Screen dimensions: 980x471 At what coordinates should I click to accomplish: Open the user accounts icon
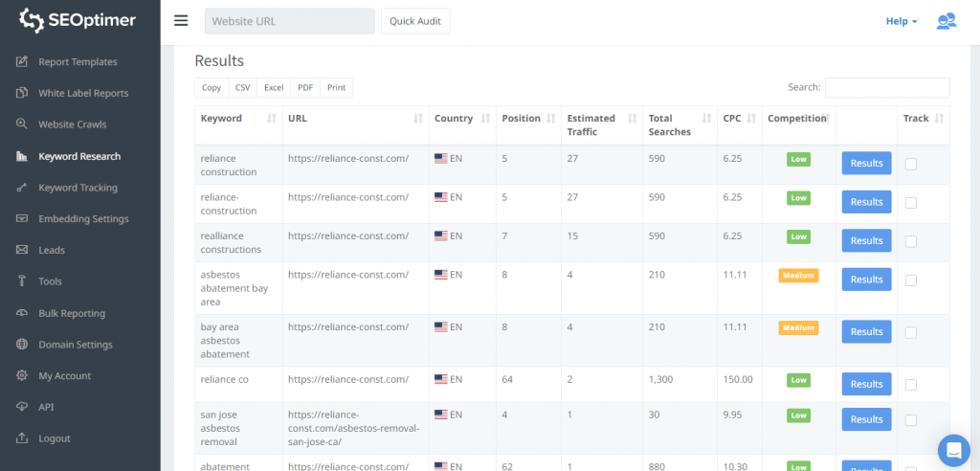point(946,21)
